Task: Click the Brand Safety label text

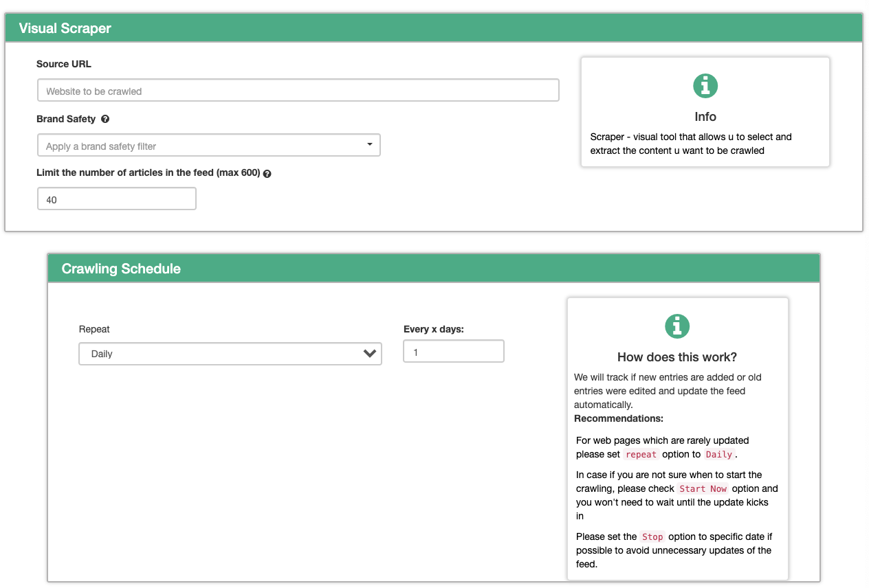Action: [x=66, y=119]
